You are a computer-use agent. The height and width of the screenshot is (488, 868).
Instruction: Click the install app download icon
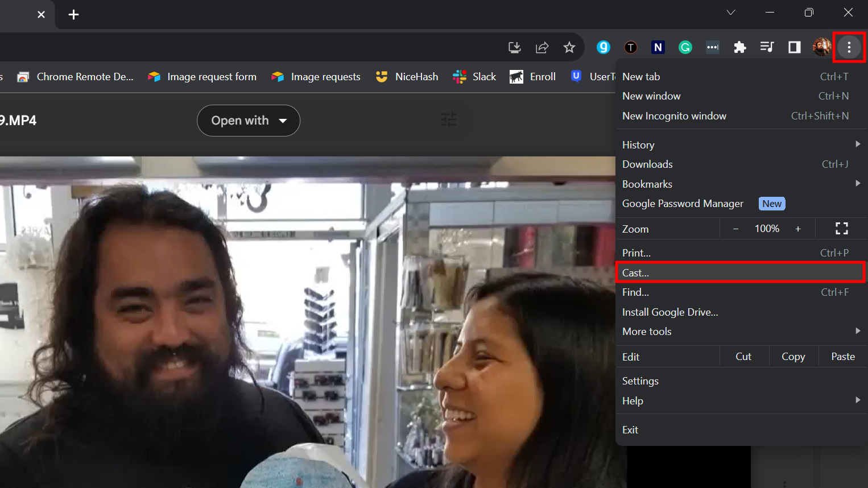point(514,47)
